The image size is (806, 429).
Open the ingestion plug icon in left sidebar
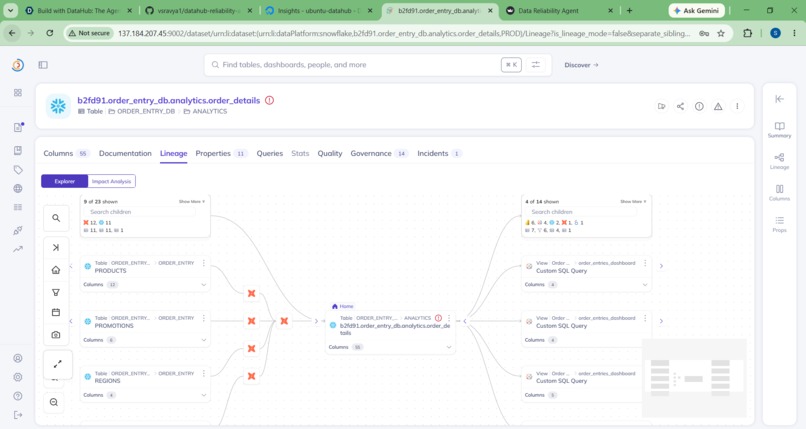pos(18,230)
